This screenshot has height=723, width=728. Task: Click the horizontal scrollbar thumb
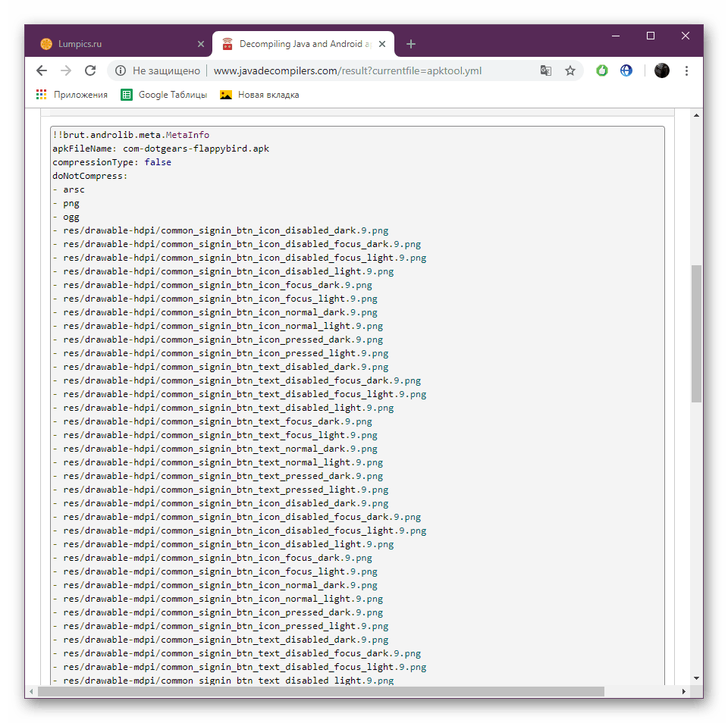pyautogui.click(x=321, y=691)
